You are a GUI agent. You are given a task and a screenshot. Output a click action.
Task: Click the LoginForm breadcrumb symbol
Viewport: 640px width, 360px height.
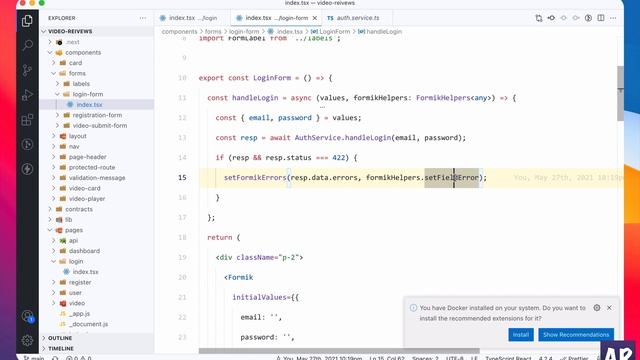[x=331, y=31]
